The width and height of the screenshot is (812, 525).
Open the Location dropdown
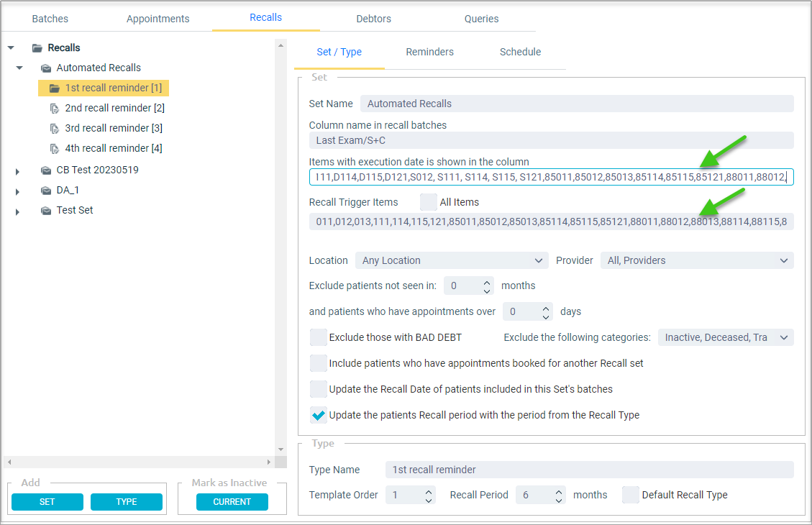452,260
